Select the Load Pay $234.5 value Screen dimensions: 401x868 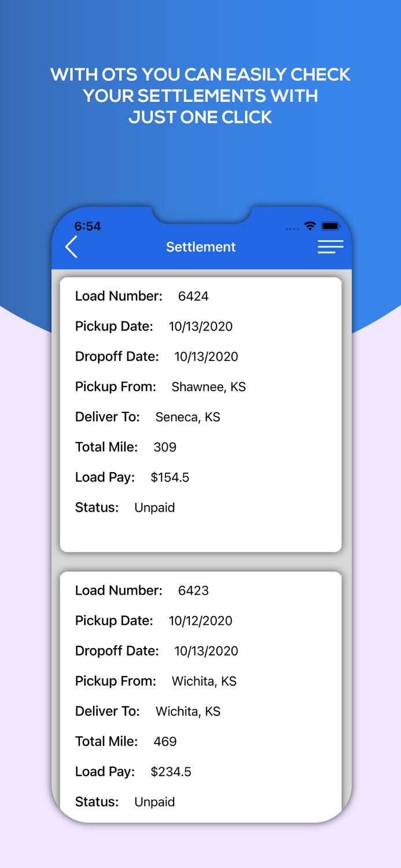pos(171,771)
